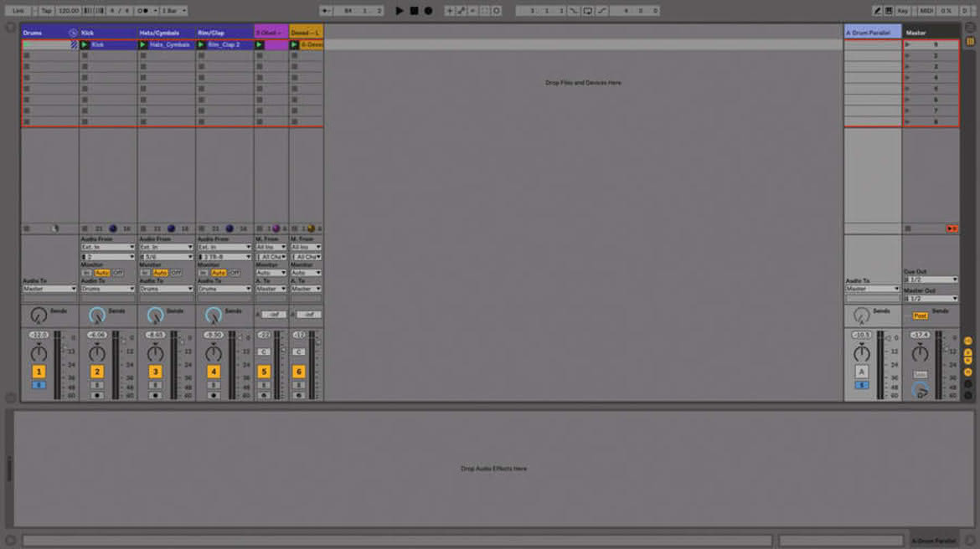The image size is (980, 549).
Task: Toggle the A Drum Parallel return activator
Action: [x=861, y=372]
